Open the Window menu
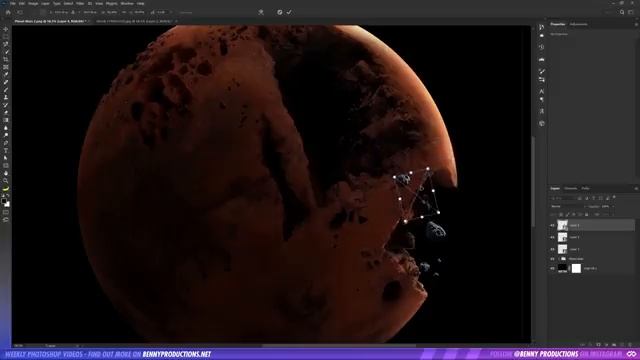 click(x=127, y=3)
